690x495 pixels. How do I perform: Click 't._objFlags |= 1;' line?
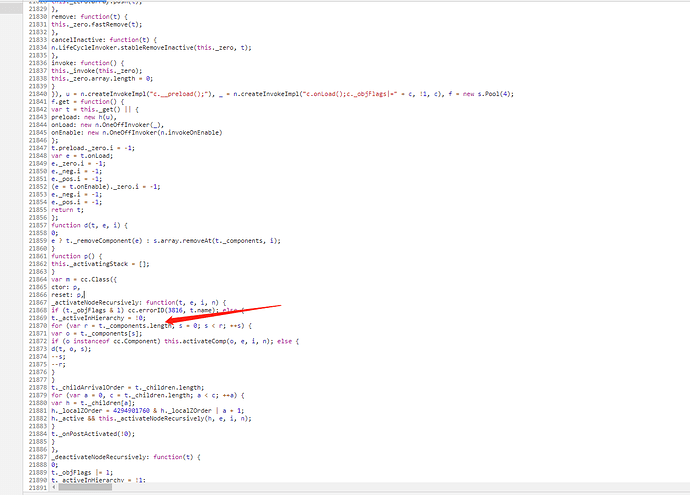pos(82,473)
